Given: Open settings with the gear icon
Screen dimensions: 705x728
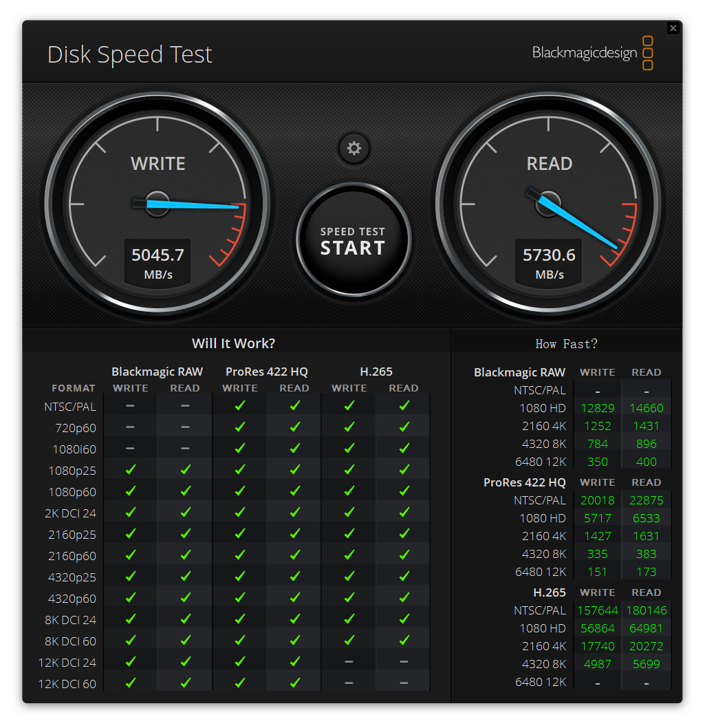Looking at the screenshot, I should (354, 149).
